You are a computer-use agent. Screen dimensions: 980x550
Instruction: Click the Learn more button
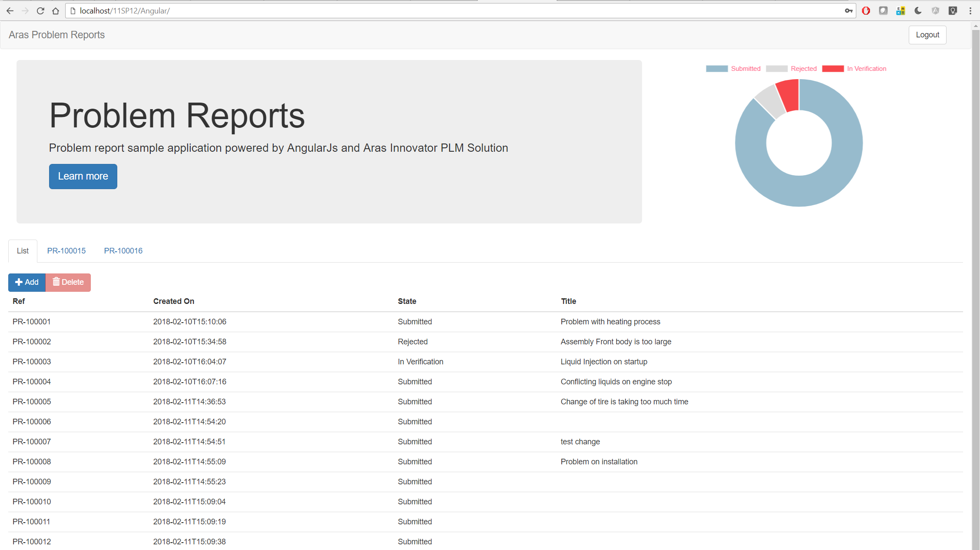[x=83, y=176]
